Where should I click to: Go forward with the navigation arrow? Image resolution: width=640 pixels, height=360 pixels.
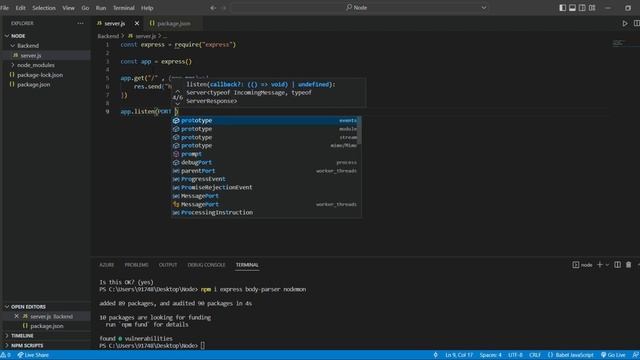223,8
